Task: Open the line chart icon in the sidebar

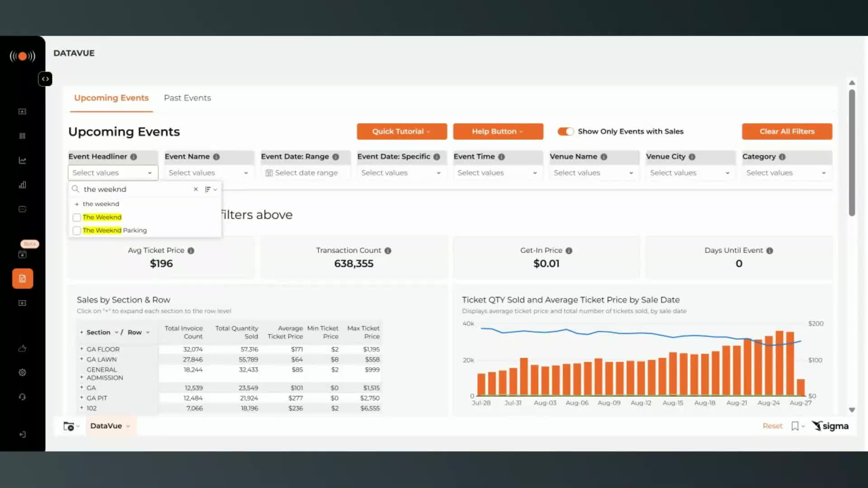Action: (22, 160)
